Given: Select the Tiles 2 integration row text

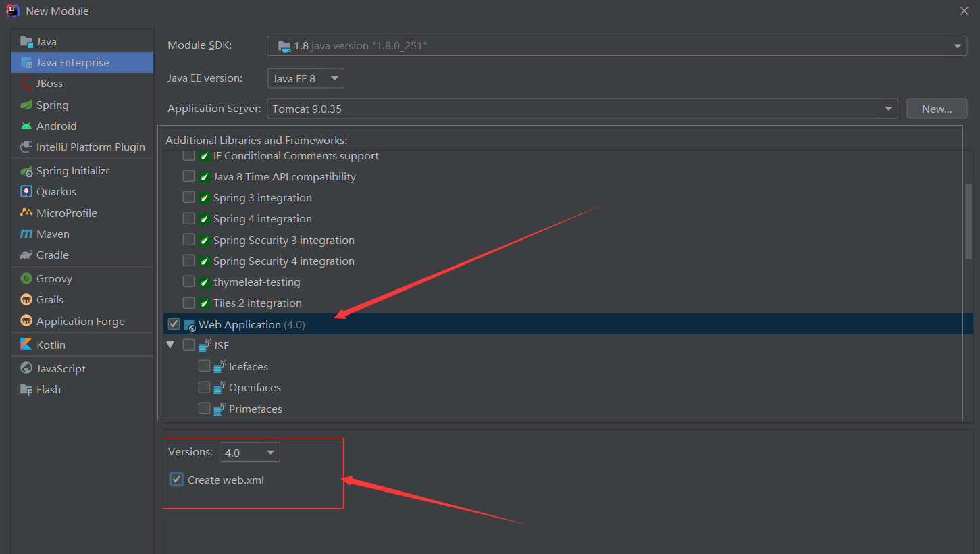Looking at the screenshot, I should 257,303.
